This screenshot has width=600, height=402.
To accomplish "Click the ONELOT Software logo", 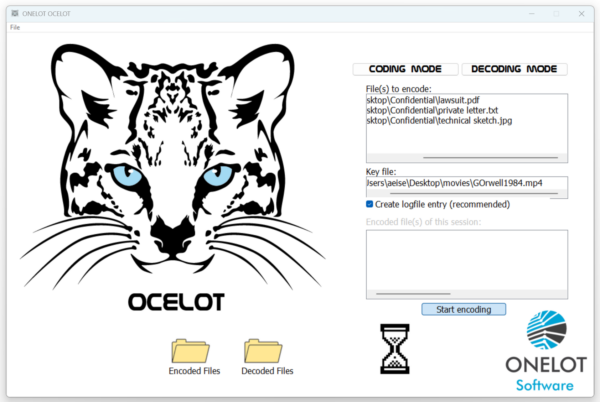I will 546,351.
